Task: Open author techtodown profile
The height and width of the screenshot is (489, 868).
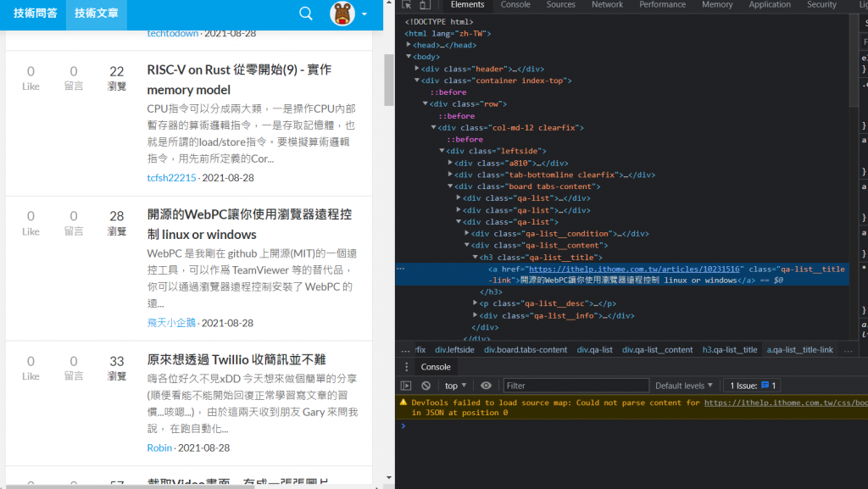Action: tap(173, 33)
